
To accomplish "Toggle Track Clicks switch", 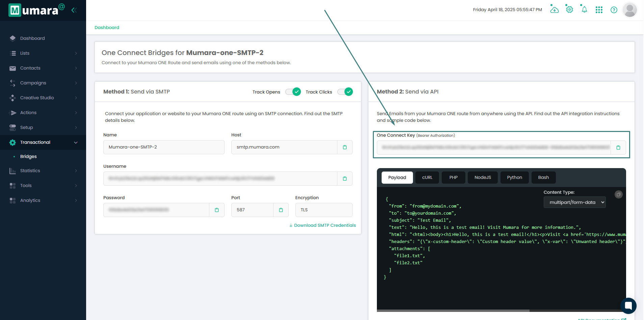I will pos(345,92).
